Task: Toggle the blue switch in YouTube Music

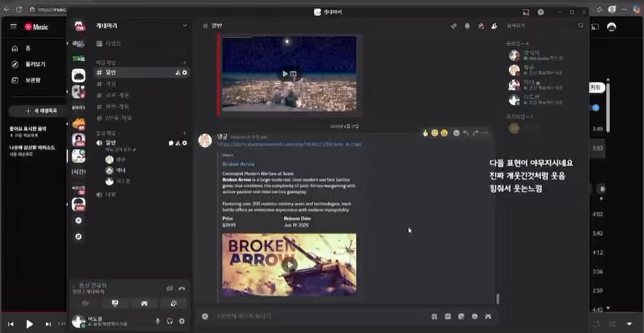Action: [595, 108]
